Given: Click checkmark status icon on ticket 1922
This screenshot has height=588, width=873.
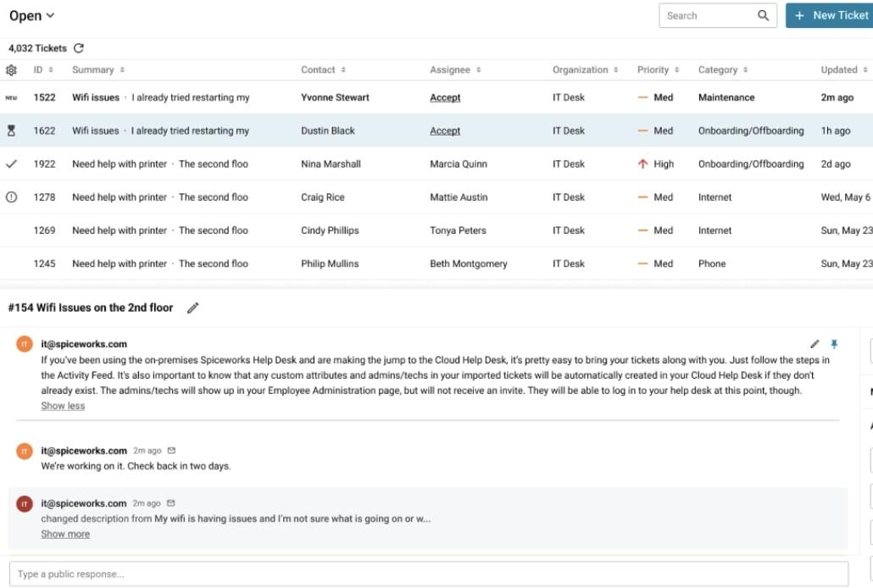Looking at the screenshot, I should 11,164.
